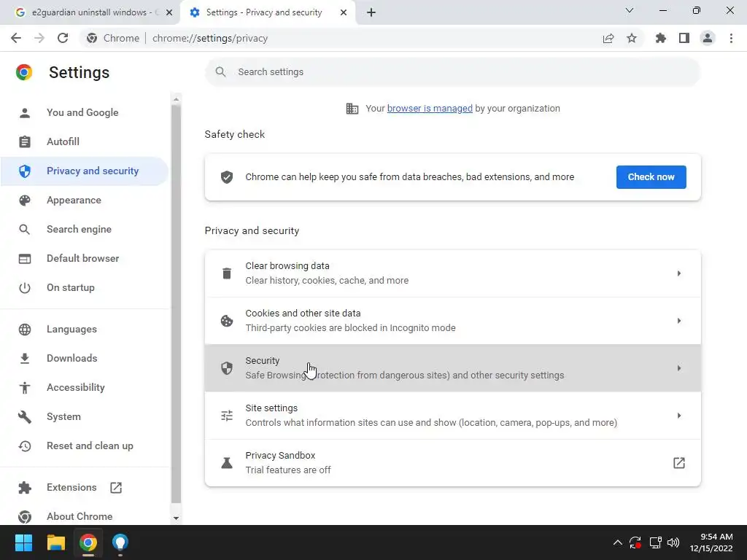Follow the browser is managed link
Image resolution: width=747 pixels, height=560 pixels.
click(x=430, y=109)
